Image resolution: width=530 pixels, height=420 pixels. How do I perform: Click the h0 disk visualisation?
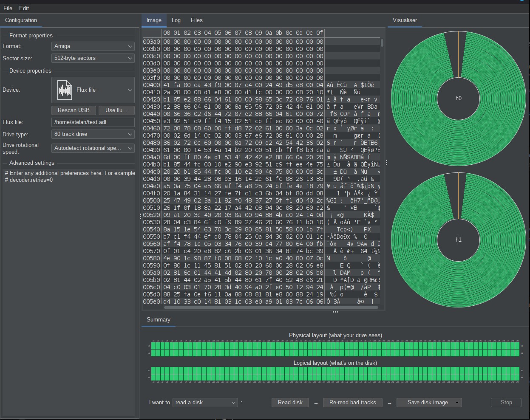tap(459, 98)
